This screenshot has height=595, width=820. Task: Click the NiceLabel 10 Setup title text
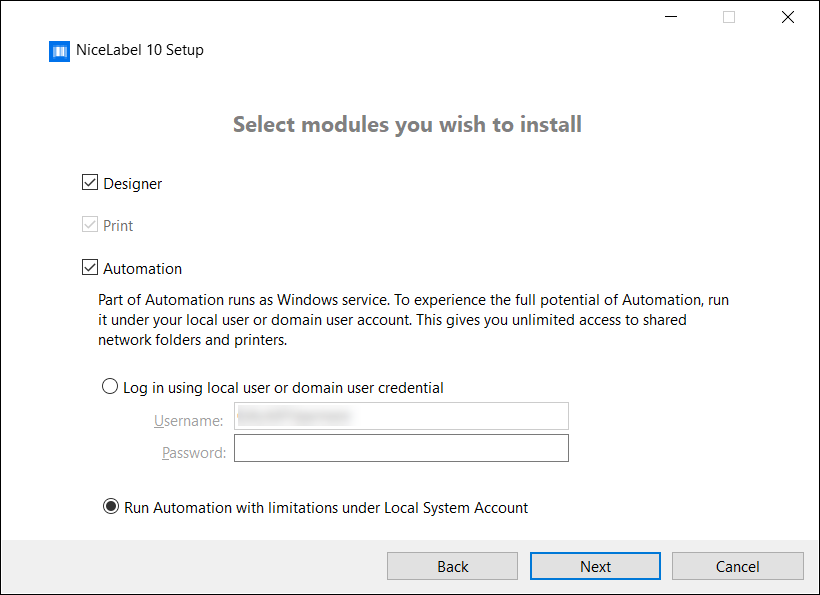tap(140, 50)
